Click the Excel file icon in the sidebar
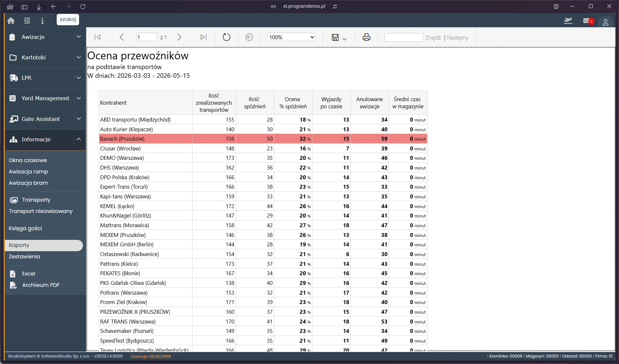Screen dimensions: 619x364 [13, 274]
